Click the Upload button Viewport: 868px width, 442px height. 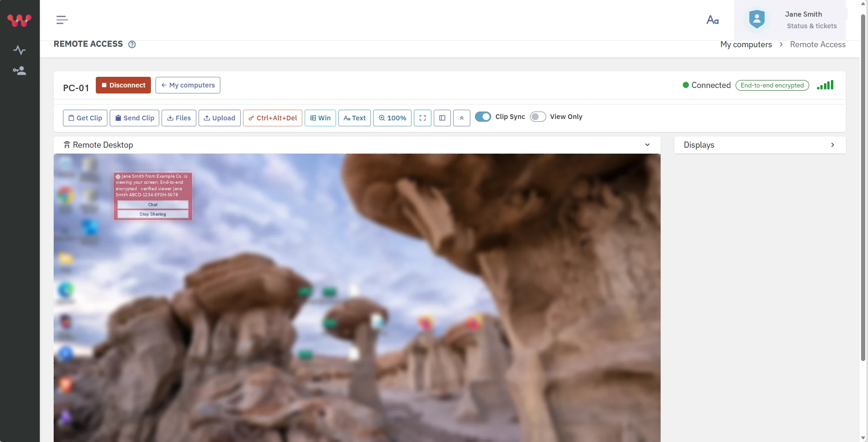tap(219, 118)
